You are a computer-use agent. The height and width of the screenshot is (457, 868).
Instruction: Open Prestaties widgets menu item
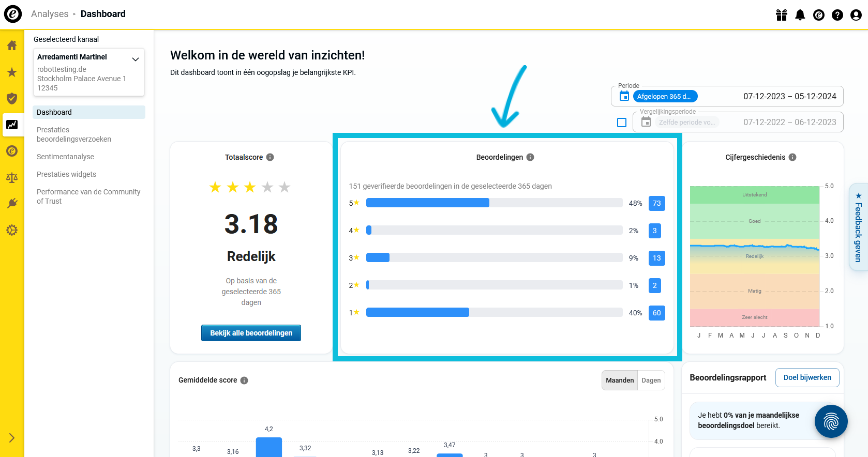click(66, 174)
